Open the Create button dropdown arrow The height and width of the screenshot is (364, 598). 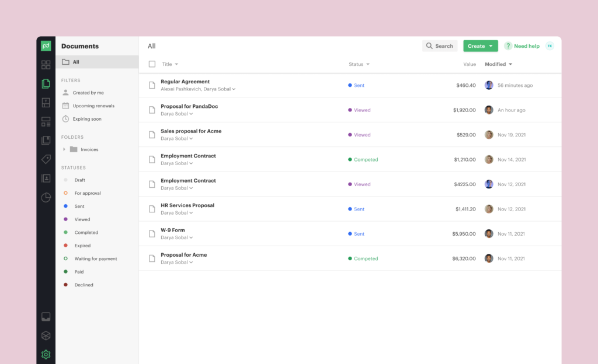click(x=491, y=46)
